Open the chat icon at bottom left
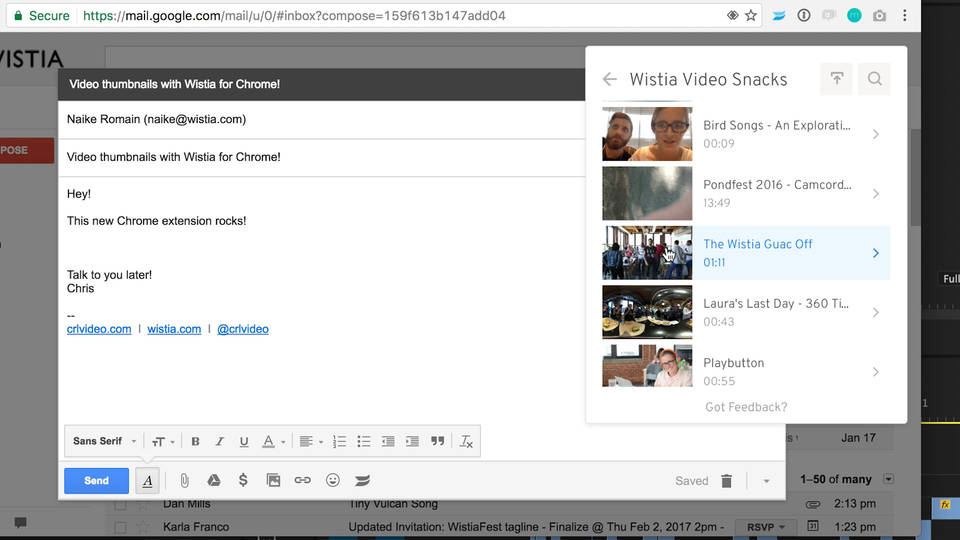Screen dimensions: 960x540 point(20,522)
